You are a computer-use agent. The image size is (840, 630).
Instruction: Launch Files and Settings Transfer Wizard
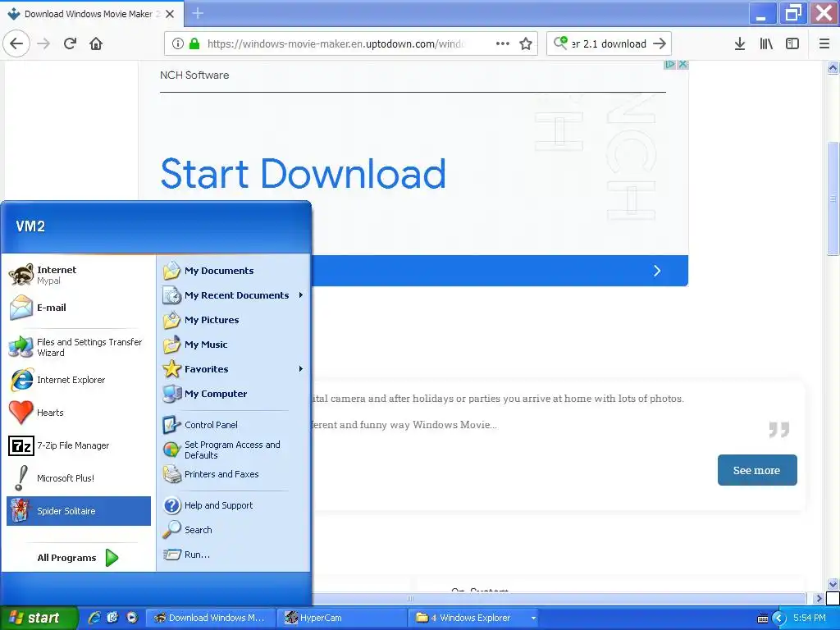click(x=79, y=347)
